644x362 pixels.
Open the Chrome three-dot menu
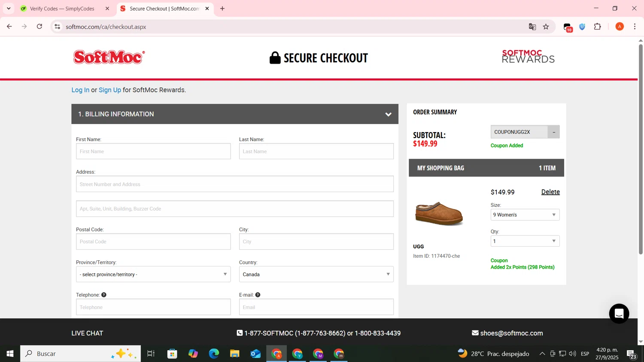coord(635,27)
